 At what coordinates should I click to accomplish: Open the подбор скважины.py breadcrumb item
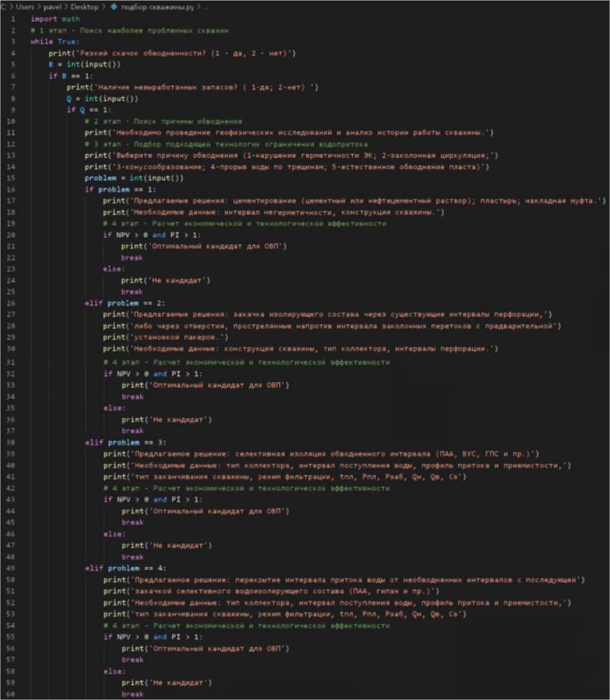(x=157, y=7)
